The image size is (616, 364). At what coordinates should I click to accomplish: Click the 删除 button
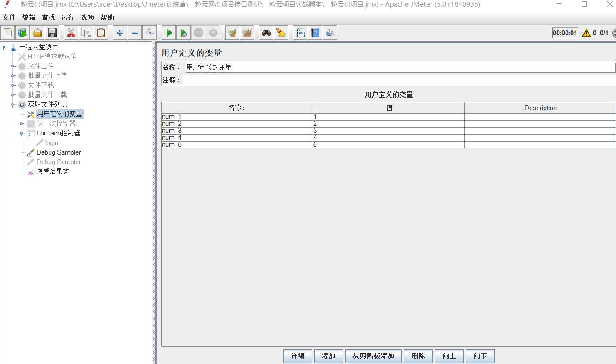point(418,356)
